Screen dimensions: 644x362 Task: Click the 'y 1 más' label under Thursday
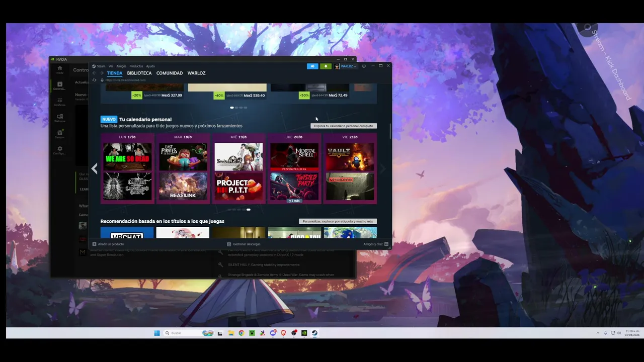point(294,201)
